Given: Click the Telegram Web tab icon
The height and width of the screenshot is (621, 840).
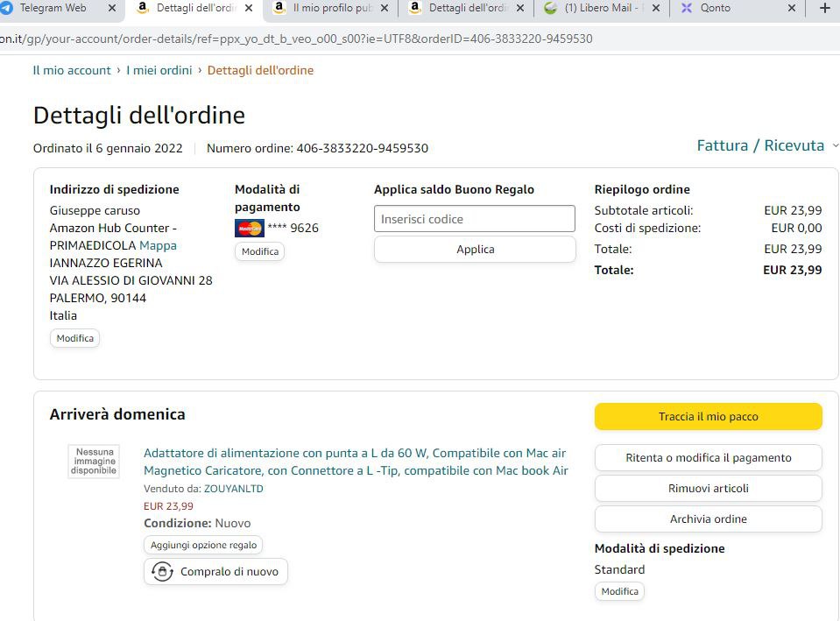Looking at the screenshot, I should tap(7, 8).
